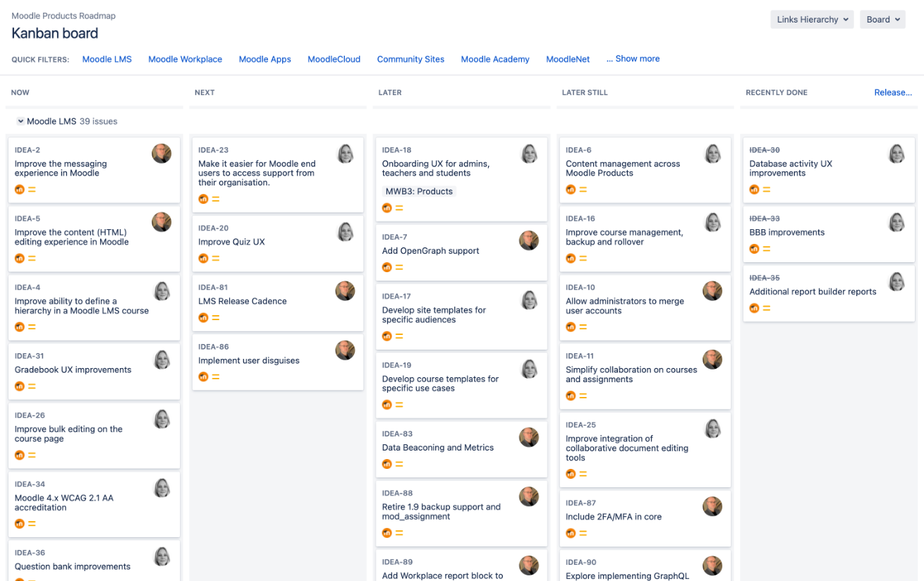Toggle the Moodle Apps quick filter
The height and width of the screenshot is (581, 924).
pyautogui.click(x=265, y=59)
